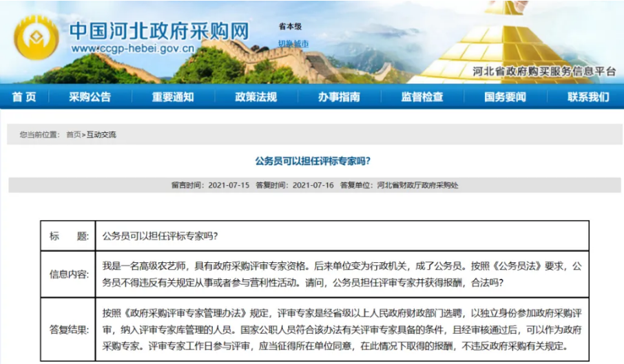Click the 中国河北政府采购网 site title
This screenshot has height=364, width=624.
158,30
